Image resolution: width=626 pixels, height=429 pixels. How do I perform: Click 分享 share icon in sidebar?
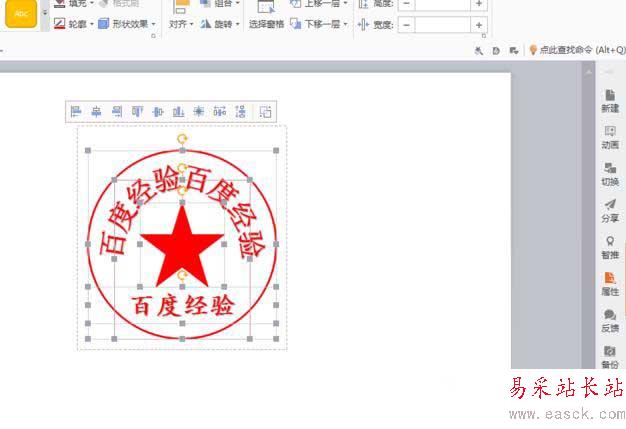click(x=610, y=211)
